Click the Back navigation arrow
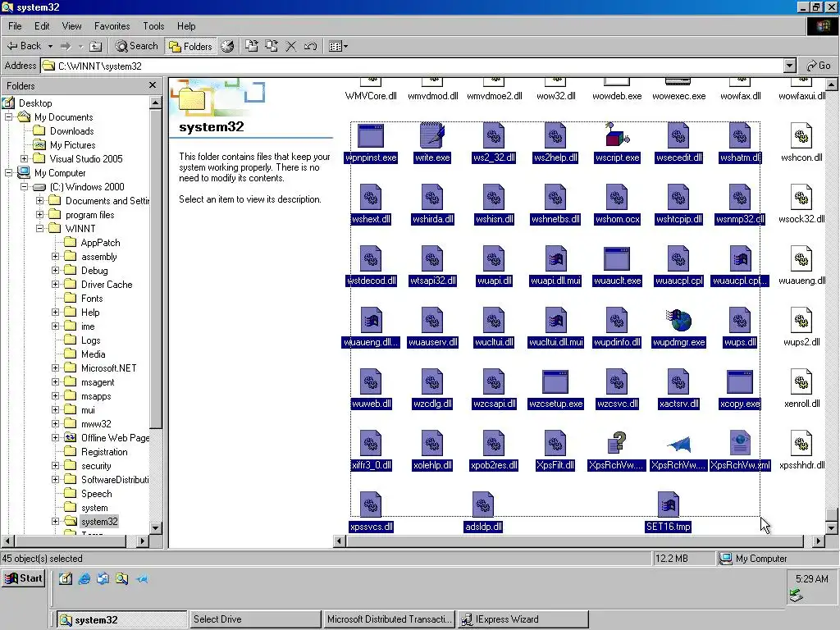 pyautogui.click(x=23, y=46)
